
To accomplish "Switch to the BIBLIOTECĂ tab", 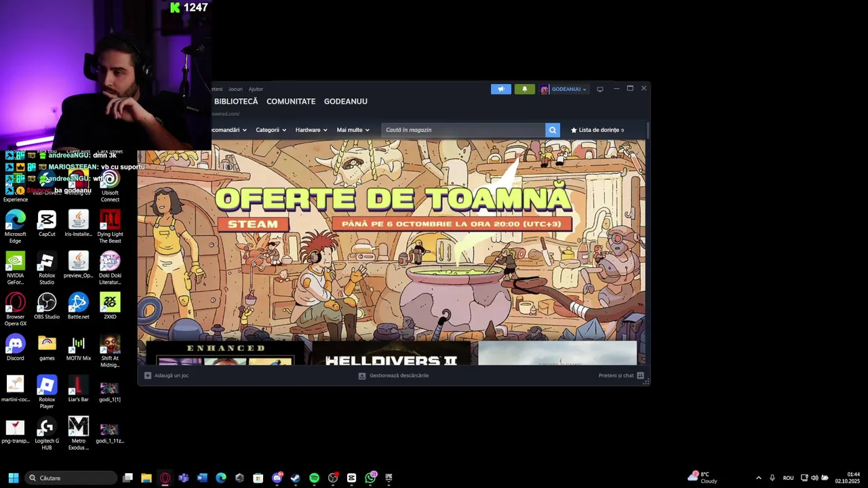I will coord(236,102).
